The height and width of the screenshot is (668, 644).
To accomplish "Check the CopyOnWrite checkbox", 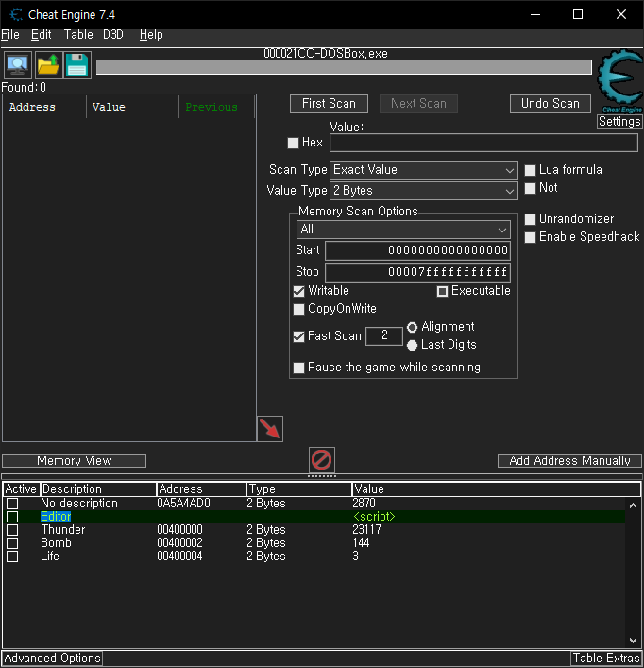I will [298, 309].
